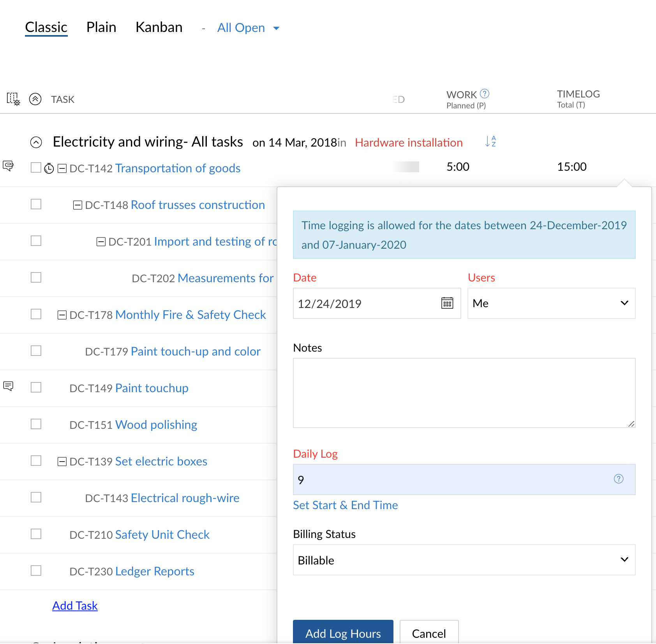Click the Add Task link
The height and width of the screenshot is (644, 656).
[75, 605]
